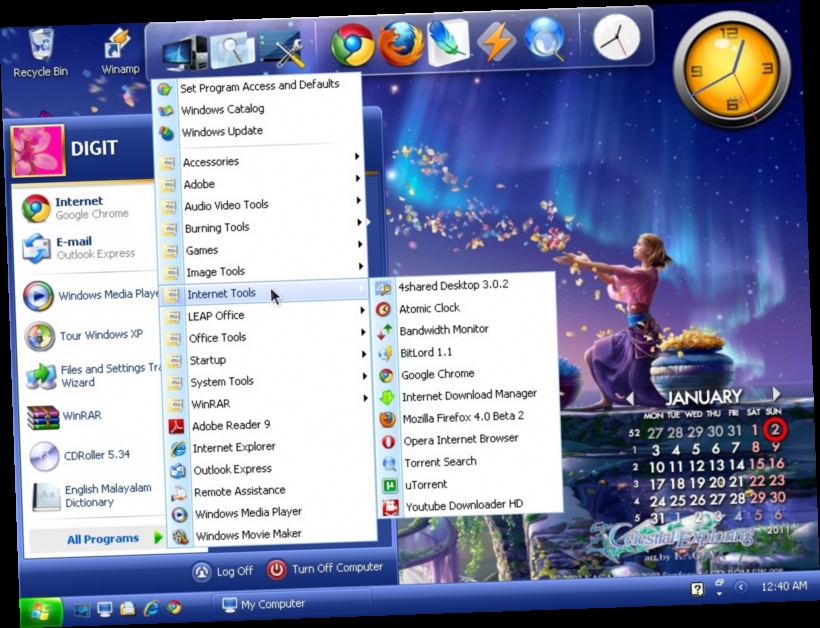Go to previous month on calendar

pos(630,399)
